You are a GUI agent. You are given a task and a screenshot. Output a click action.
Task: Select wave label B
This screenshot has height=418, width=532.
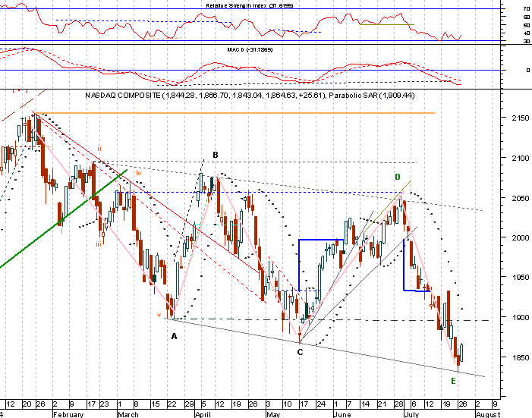click(215, 155)
